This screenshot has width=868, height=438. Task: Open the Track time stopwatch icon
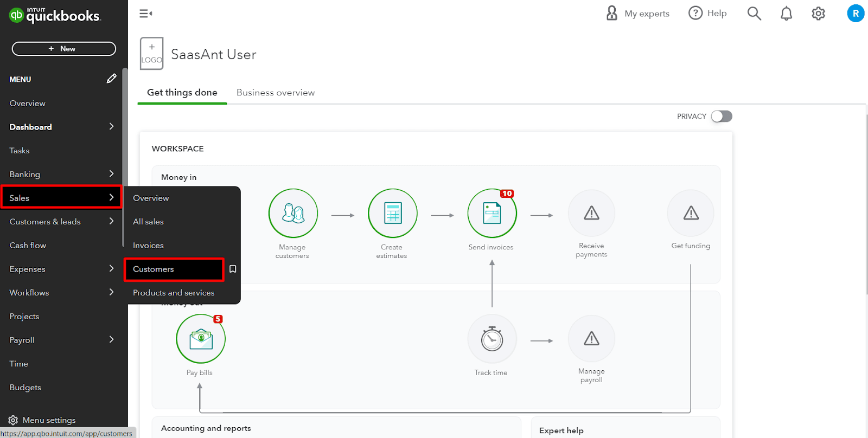click(x=492, y=339)
